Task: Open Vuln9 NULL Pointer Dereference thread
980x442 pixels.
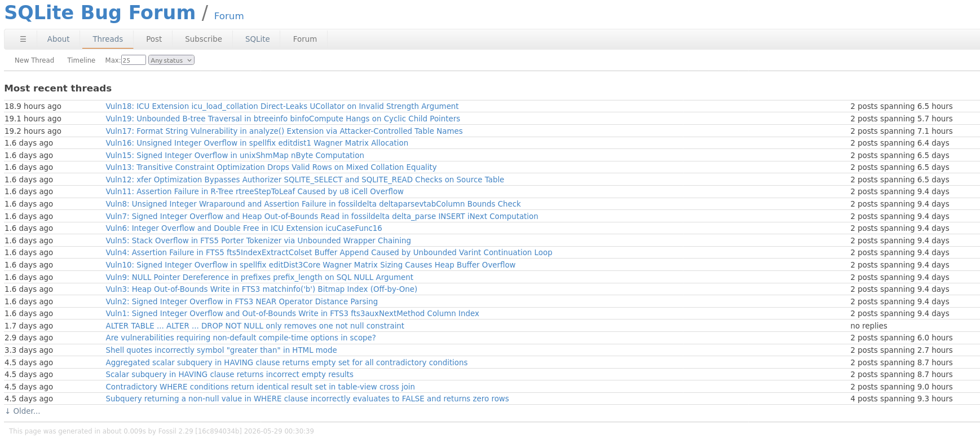Action: [259, 277]
